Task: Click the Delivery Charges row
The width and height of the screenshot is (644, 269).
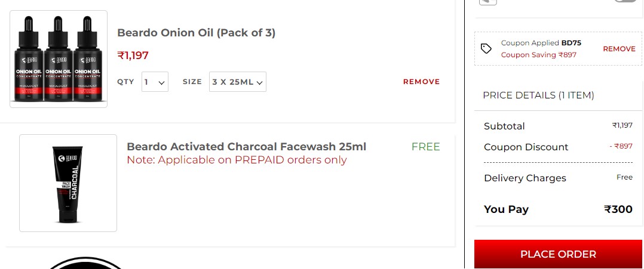Action: pos(558,178)
